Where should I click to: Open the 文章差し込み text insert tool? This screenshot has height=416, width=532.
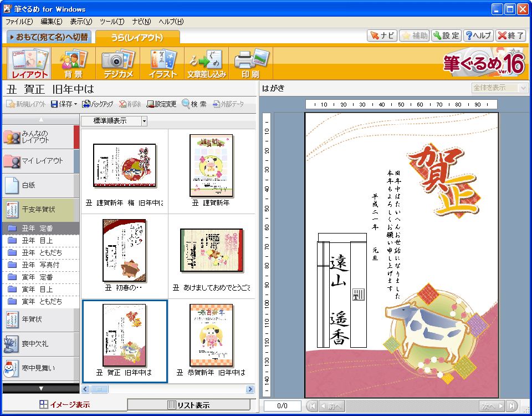tap(207, 63)
